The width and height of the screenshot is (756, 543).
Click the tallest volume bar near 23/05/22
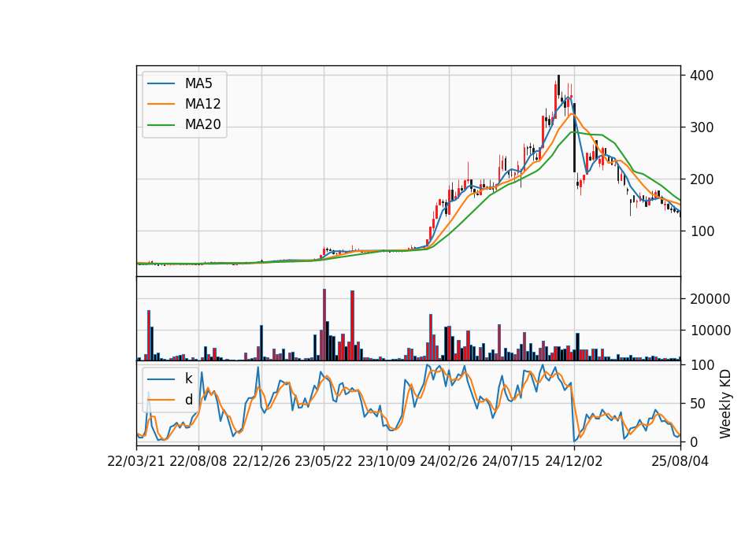(324, 325)
